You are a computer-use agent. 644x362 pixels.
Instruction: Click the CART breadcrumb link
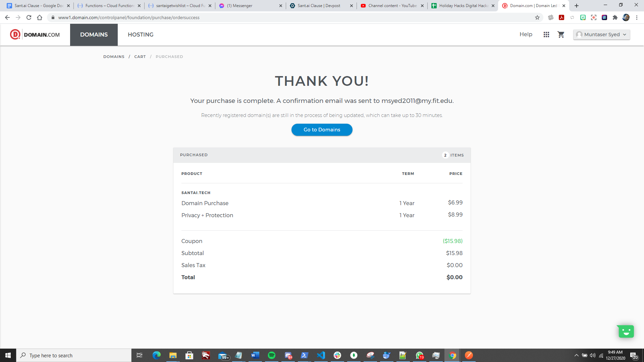tap(140, 57)
